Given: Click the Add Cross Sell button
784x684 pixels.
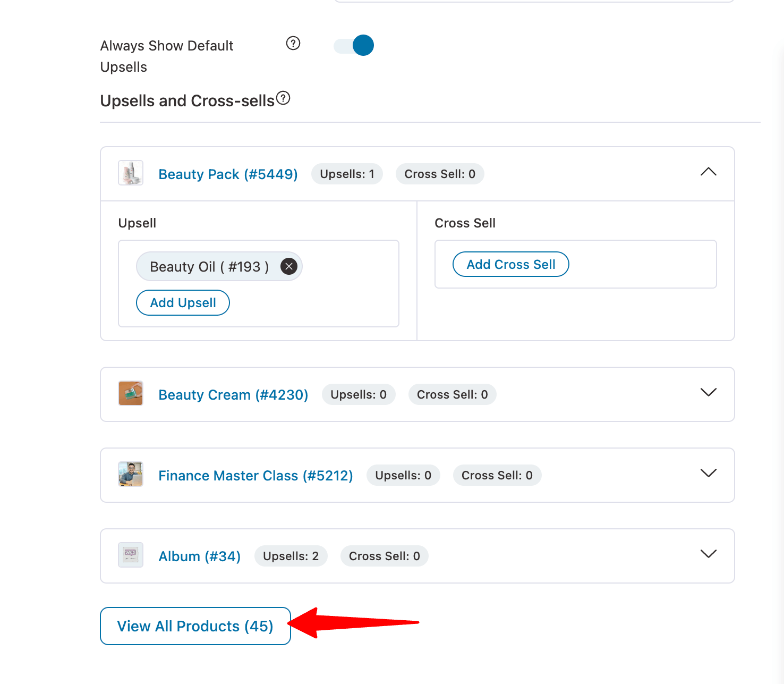Looking at the screenshot, I should (510, 264).
